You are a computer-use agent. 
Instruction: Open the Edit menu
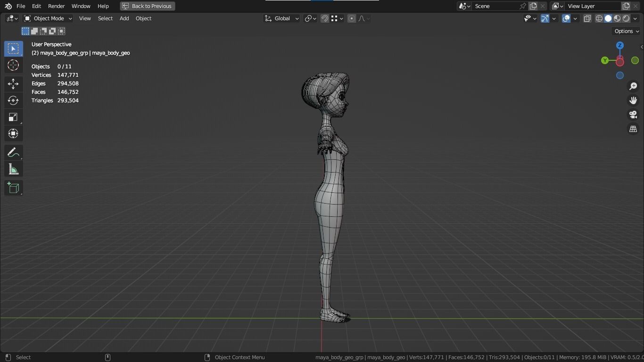(36, 6)
